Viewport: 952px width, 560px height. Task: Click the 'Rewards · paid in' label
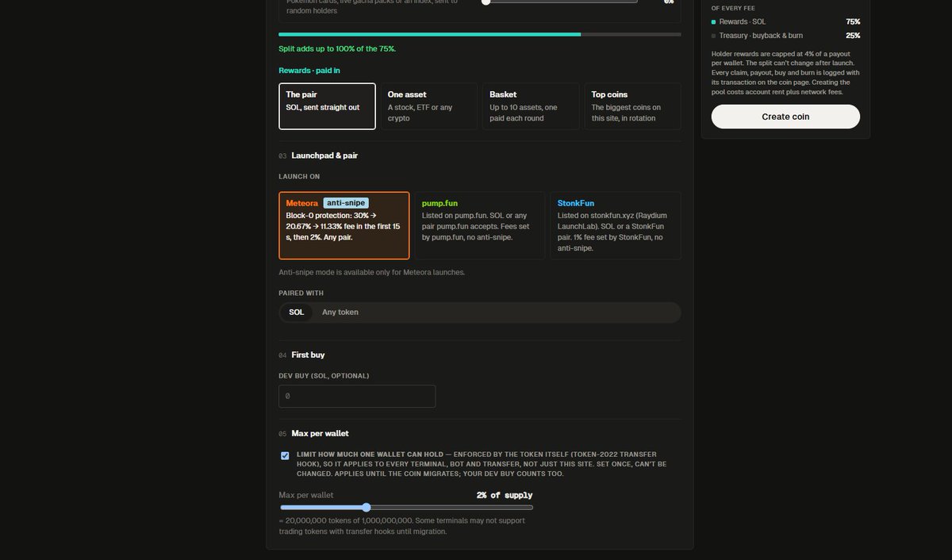click(x=309, y=71)
